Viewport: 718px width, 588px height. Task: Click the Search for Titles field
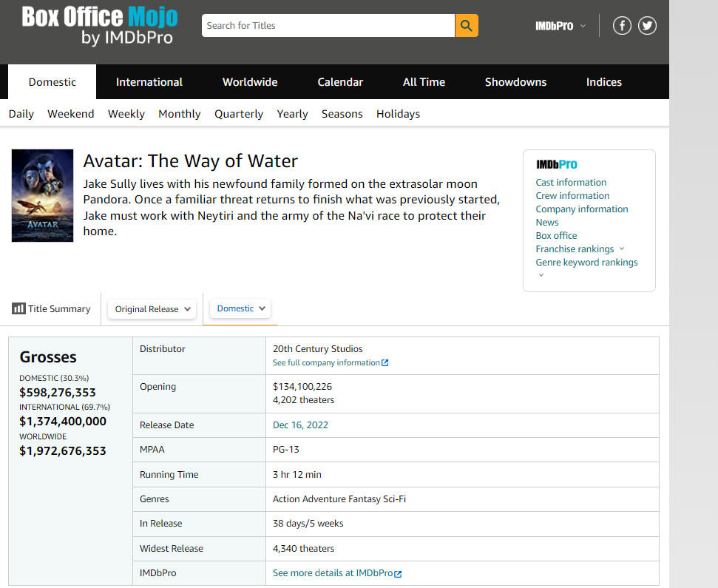coord(328,26)
